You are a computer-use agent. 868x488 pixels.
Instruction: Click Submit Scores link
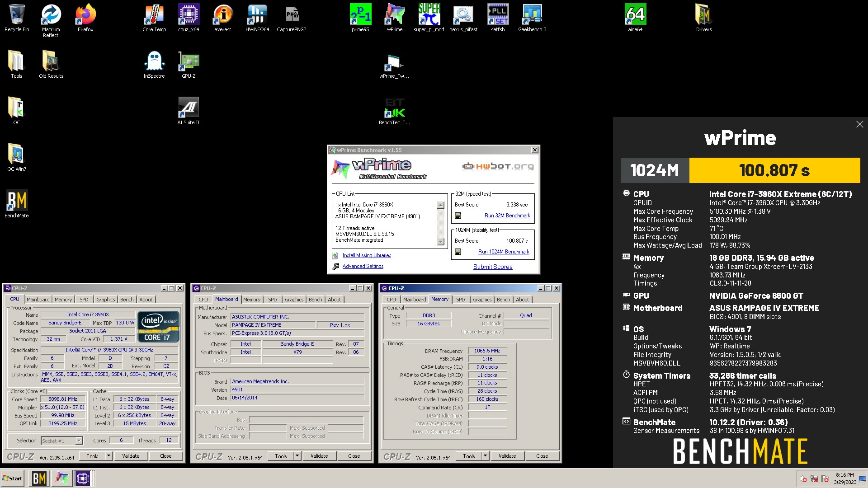(x=493, y=267)
